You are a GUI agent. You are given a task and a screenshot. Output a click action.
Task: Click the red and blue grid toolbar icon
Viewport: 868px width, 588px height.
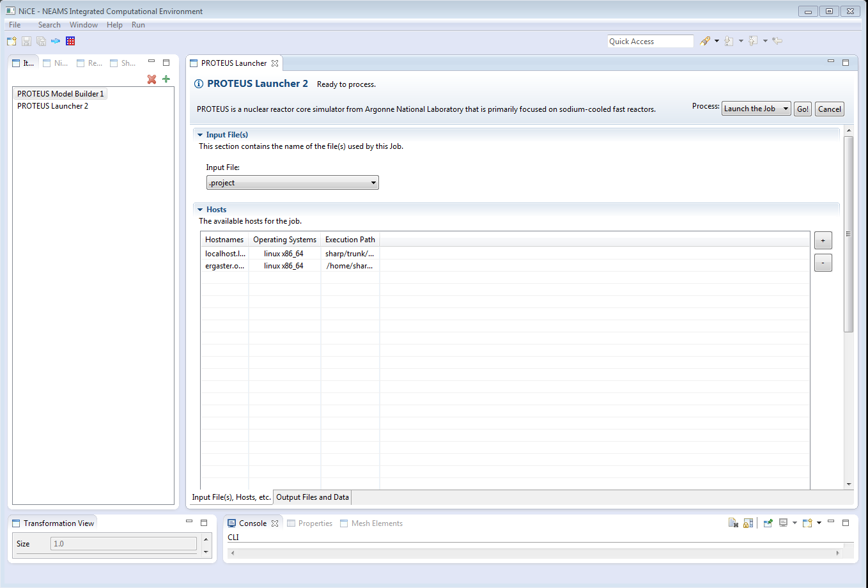[x=70, y=41]
